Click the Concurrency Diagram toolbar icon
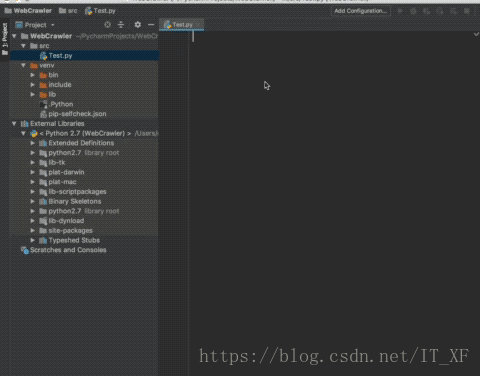The width and height of the screenshot is (480, 376). coord(453,11)
